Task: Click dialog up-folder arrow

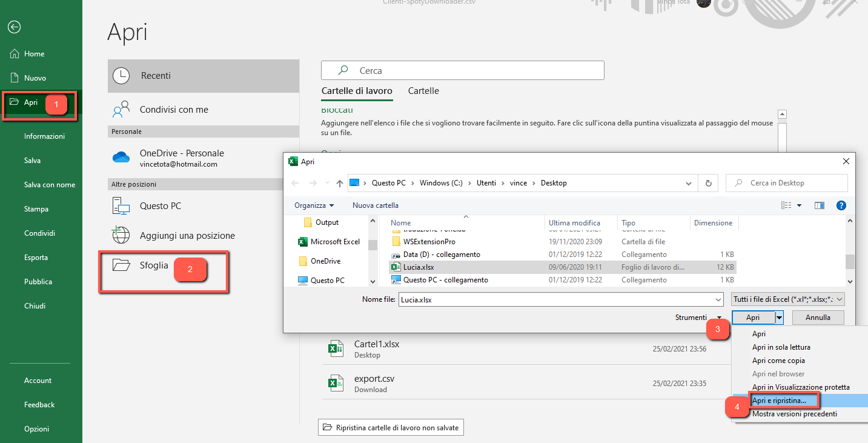Action: pos(340,183)
